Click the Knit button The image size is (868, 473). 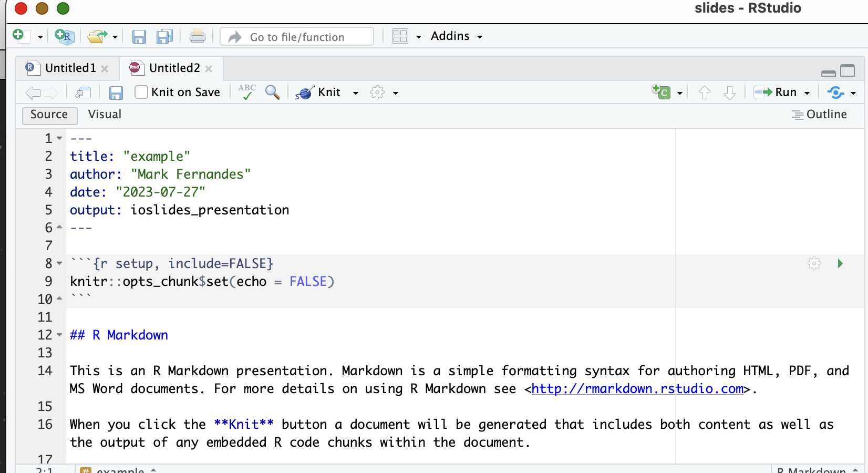tap(318, 92)
